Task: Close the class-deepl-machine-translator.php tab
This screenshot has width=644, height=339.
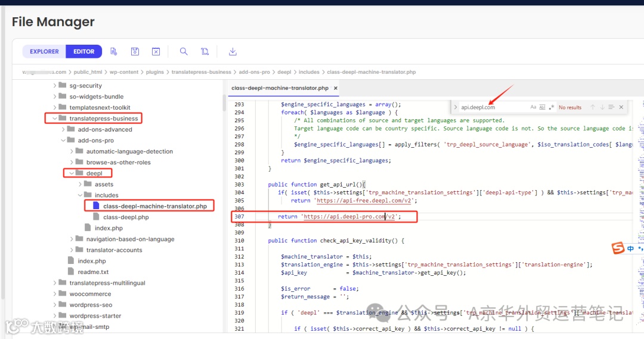Action: (336, 88)
